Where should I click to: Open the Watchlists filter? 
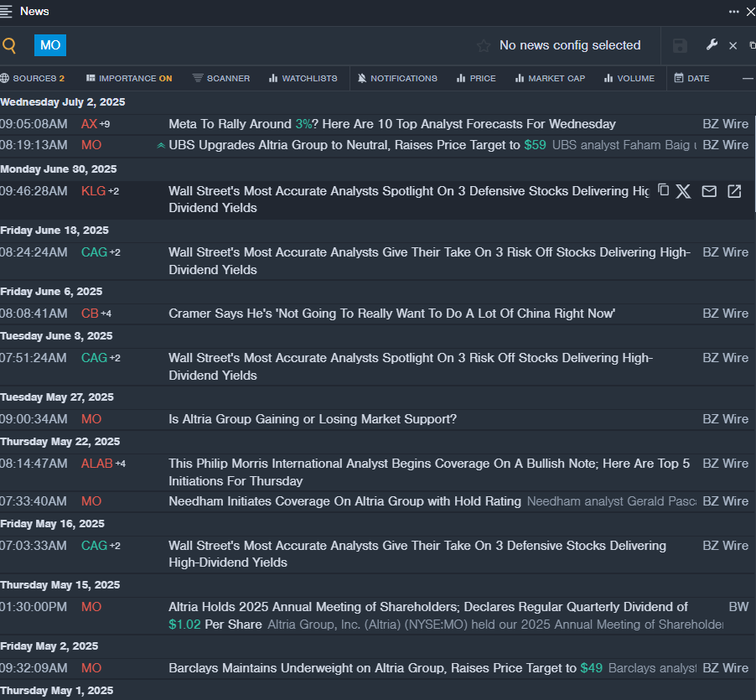tap(303, 79)
